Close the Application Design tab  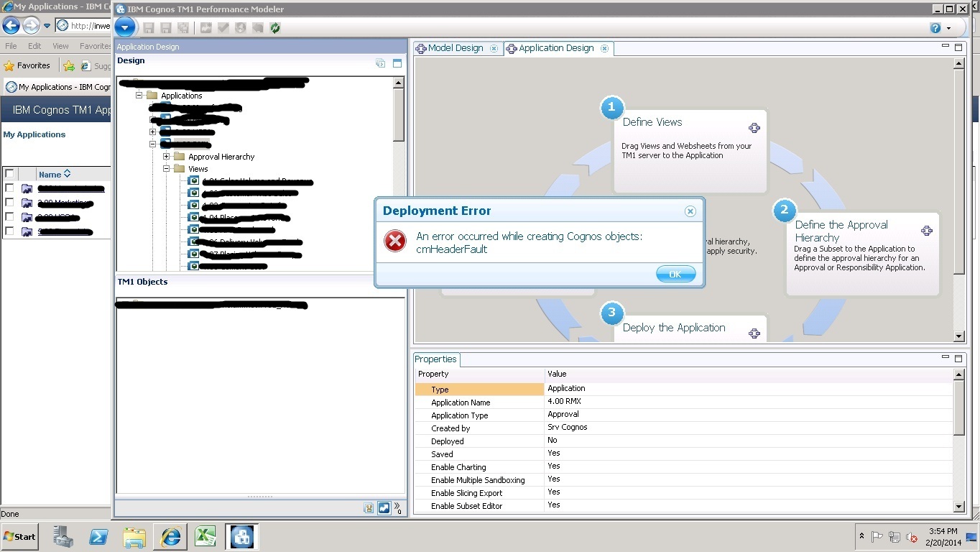[x=604, y=48]
